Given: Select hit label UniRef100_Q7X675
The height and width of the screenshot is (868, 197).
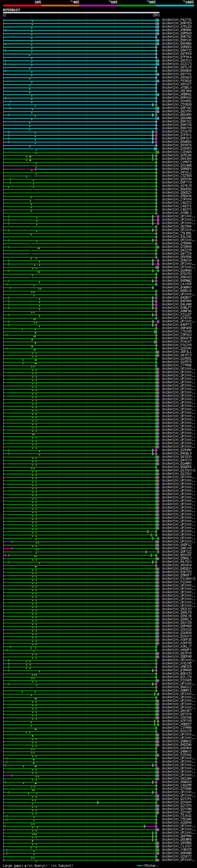Looking at the screenshot, I should tap(176, 131).
